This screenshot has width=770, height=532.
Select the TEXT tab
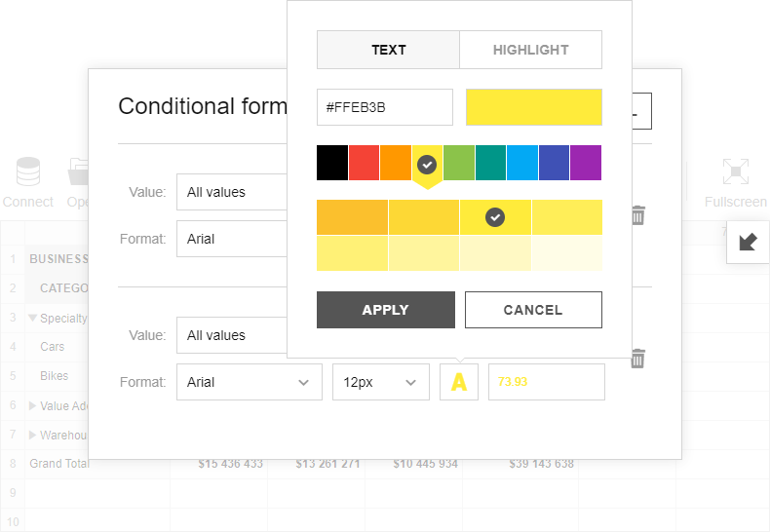388,50
